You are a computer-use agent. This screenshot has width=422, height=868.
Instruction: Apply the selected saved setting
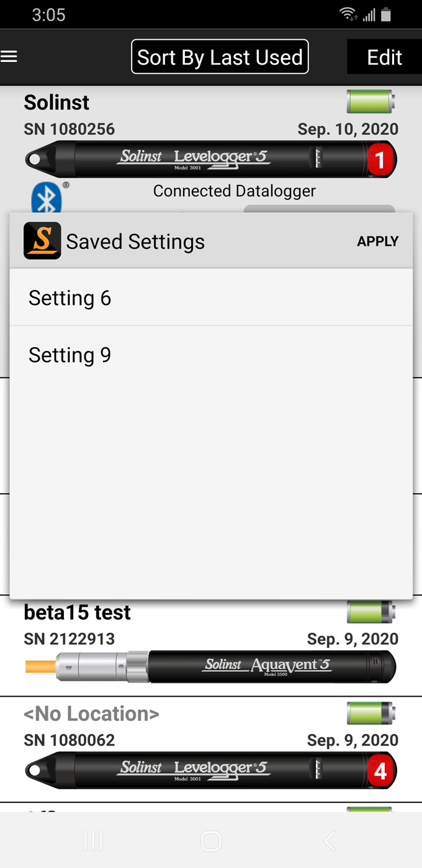point(378,242)
